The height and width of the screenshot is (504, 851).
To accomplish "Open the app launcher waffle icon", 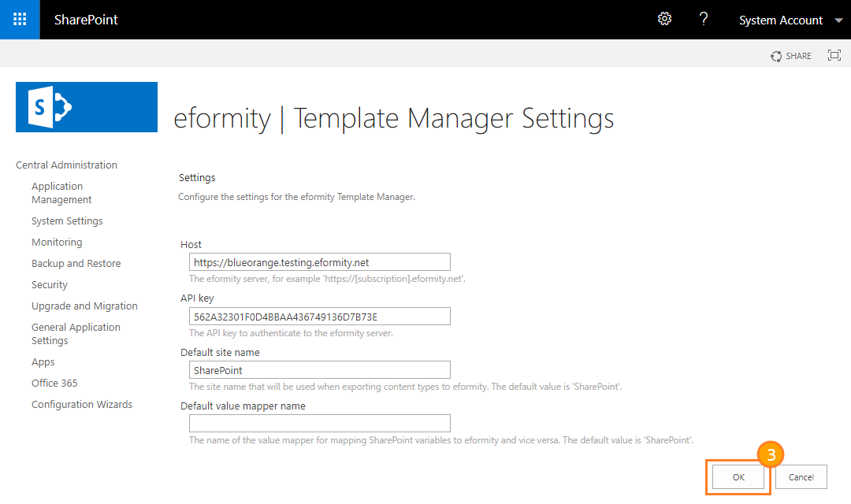I will 20,20.
